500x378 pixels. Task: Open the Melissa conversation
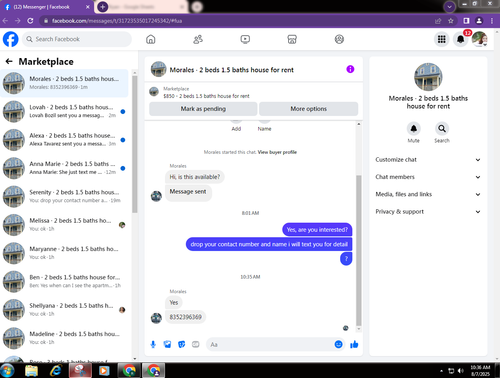(x=64, y=225)
